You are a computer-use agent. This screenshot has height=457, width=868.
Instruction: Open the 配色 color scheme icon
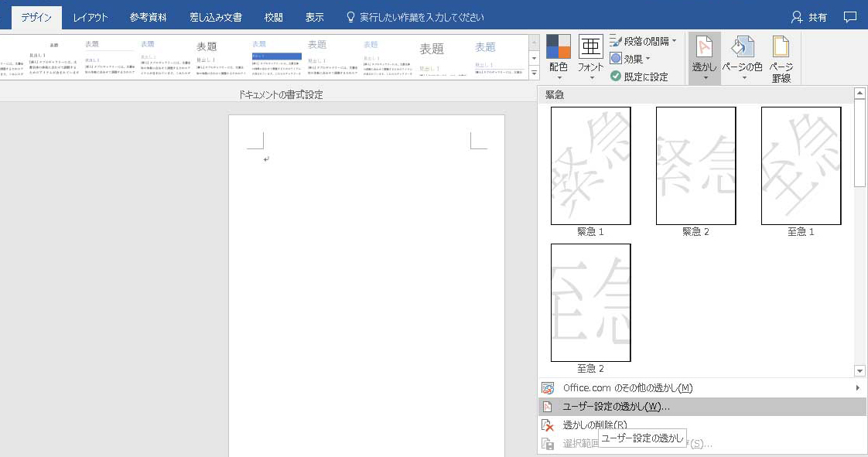pos(558,46)
